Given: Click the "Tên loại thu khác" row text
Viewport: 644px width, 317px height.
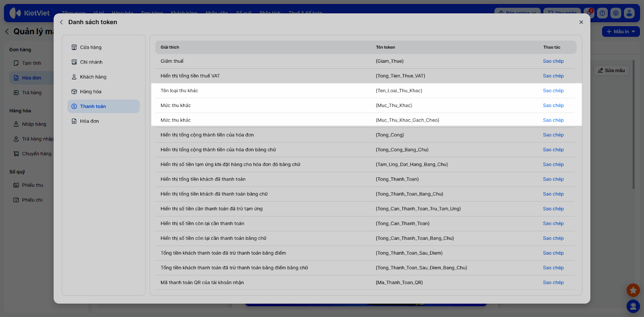Looking at the screenshot, I should coord(179,91).
